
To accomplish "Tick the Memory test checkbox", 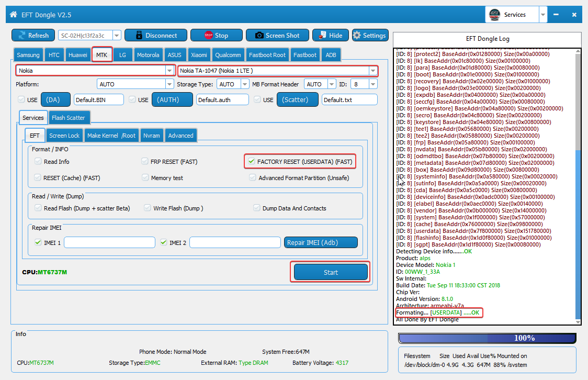I will (145, 177).
